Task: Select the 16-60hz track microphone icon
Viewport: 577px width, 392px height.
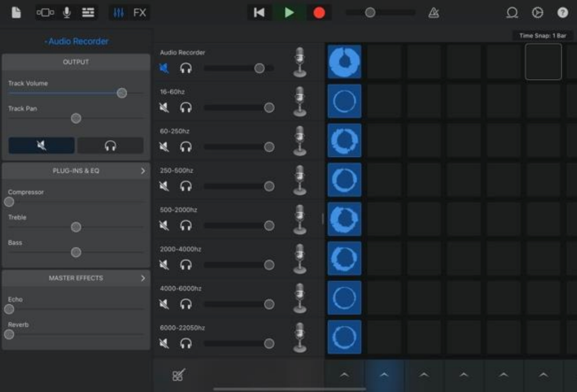Action: pos(300,101)
